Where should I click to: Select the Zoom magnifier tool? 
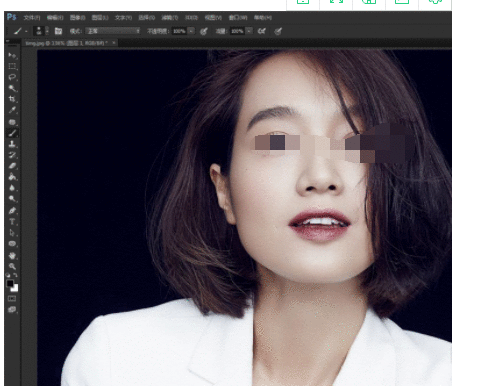[x=12, y=266]
